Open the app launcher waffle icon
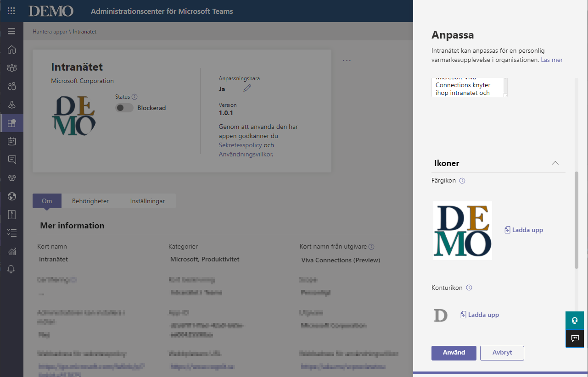The width and height of the screenshot is (588, 377). [11, 11]
